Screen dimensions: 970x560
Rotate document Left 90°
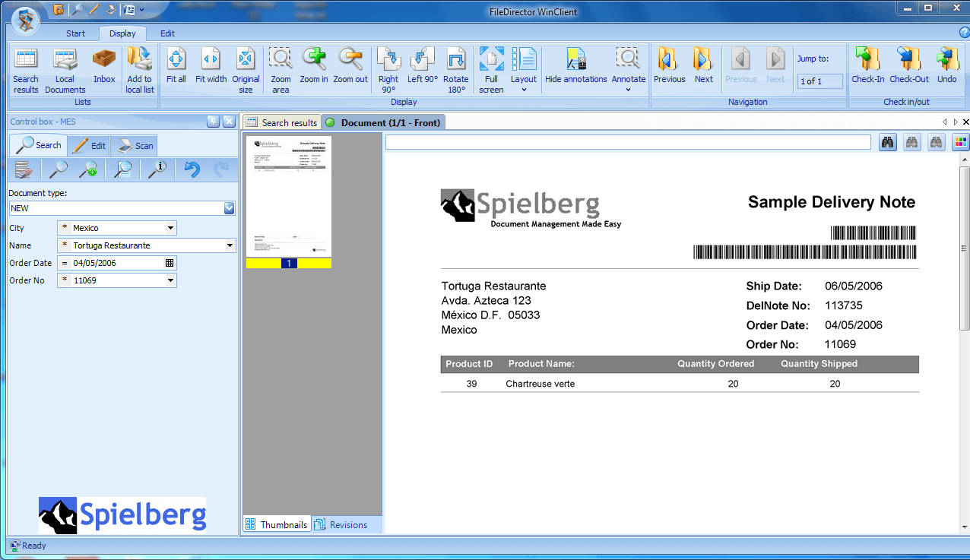(423, 65)
